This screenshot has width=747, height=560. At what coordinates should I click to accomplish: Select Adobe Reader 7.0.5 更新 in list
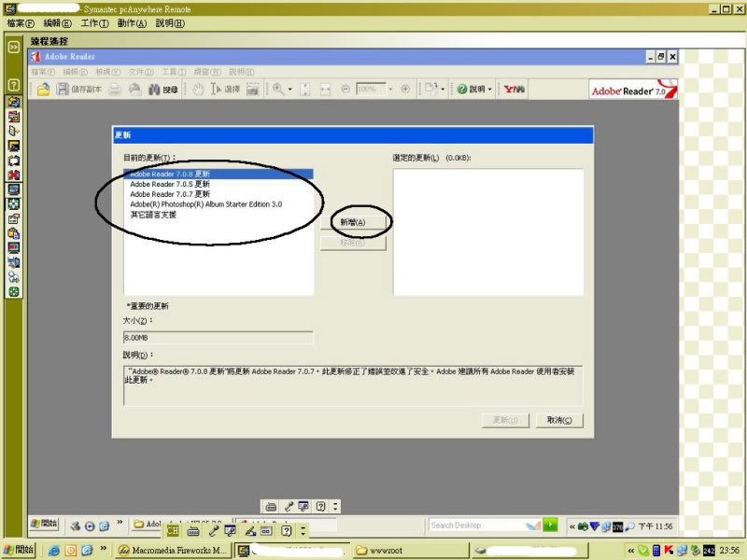tap(218, 184)
